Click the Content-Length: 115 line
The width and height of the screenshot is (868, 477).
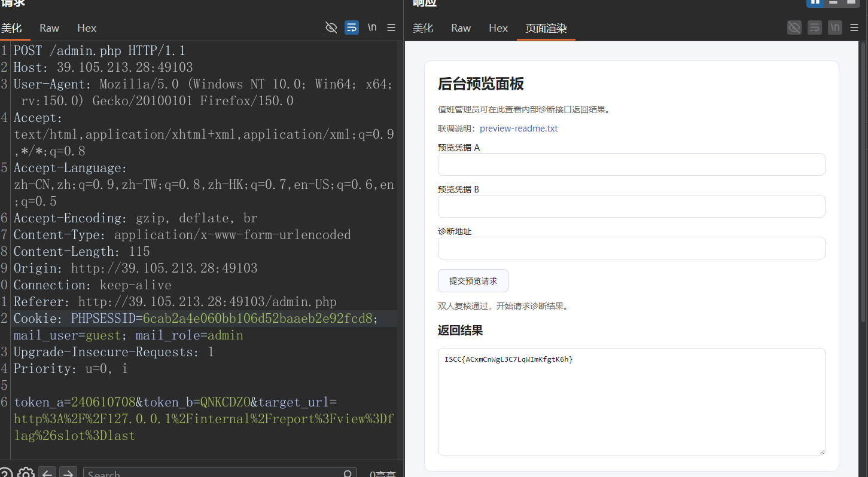[x=81, y=251]
